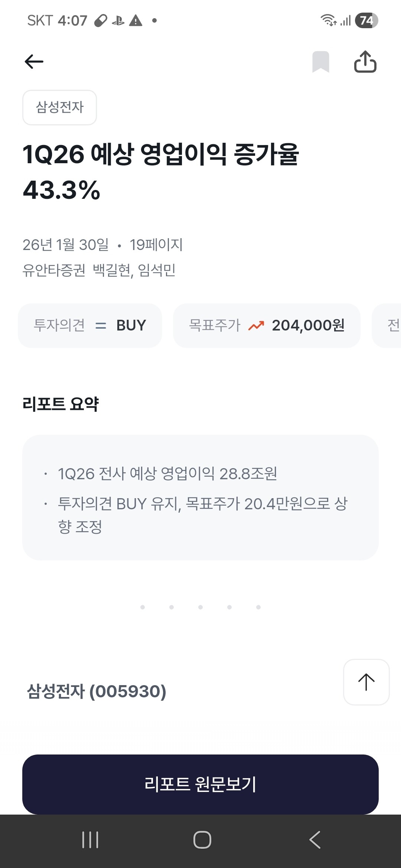Viewport: 401px width, 868px height.
Task: Tap the back arrow at top left
Action: (34, 62)
